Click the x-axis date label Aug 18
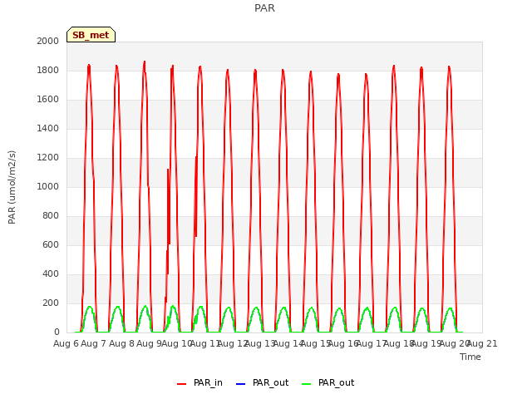Viewport: 532px width, 399px height. click(399, 343)
